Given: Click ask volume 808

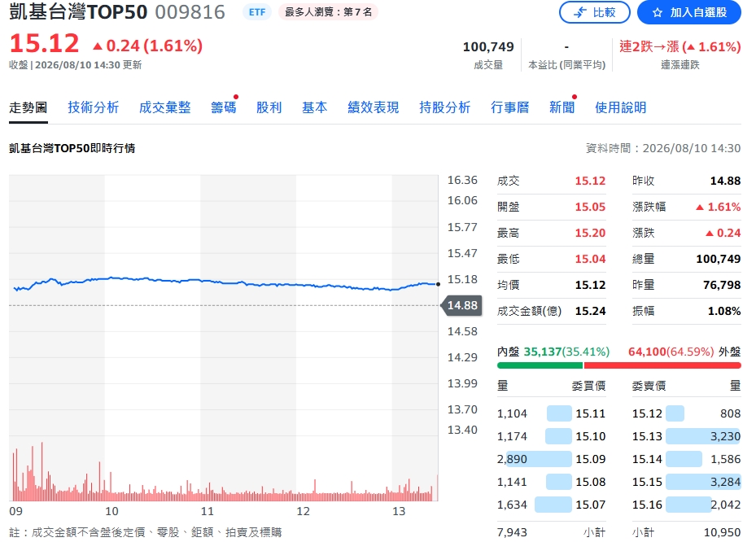Looking at the screenshot, I should (x=730, y=413).
